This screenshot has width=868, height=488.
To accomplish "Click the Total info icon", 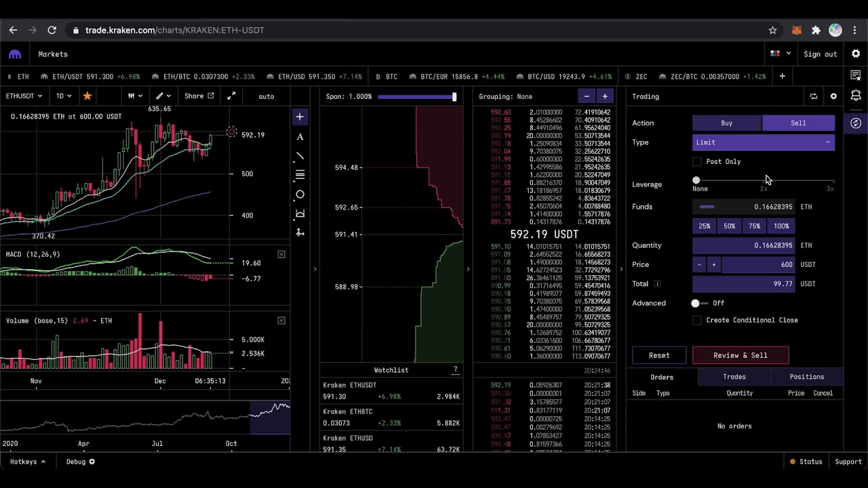I will [x=657, y=284].
